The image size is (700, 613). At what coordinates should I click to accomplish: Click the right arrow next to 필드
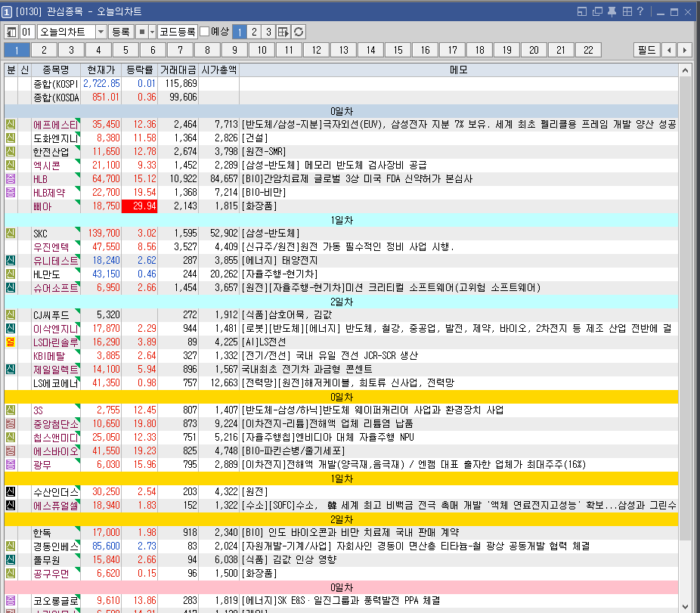click(684, 50)
